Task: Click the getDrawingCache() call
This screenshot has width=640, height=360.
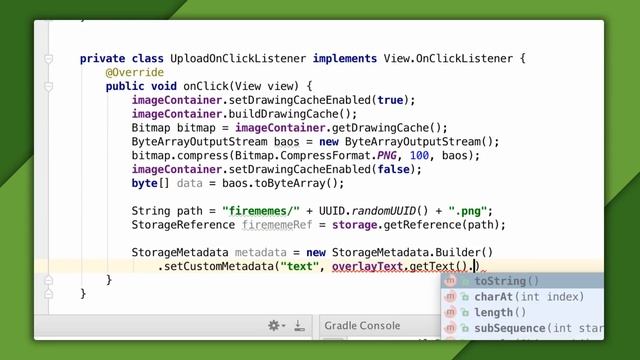Action: (387, 128)
